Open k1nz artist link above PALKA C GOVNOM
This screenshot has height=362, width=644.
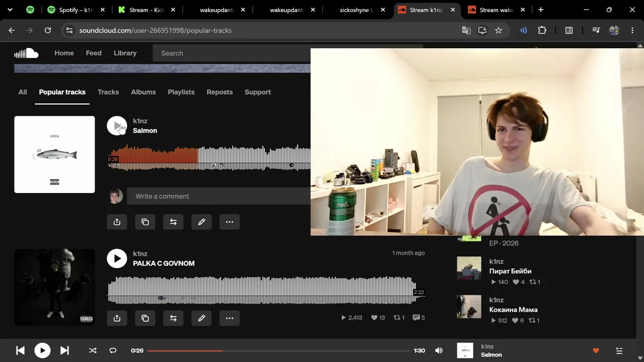click(140, 253)
